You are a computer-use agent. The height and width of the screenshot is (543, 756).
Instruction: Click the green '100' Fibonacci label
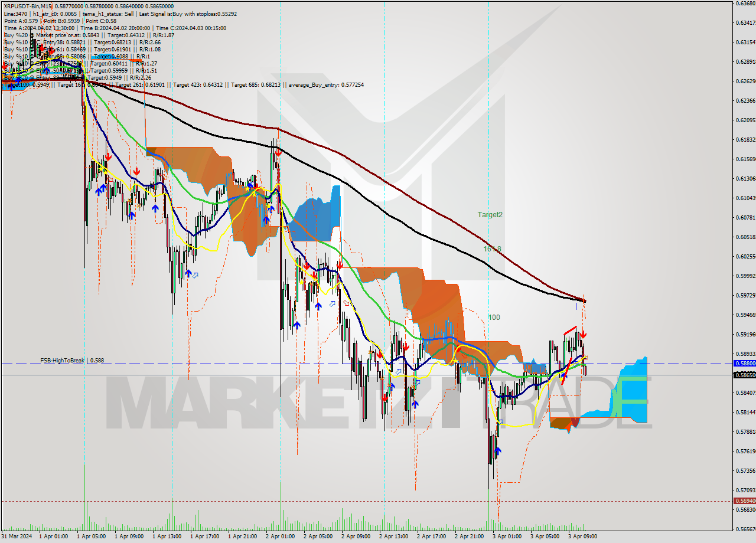point(494,318)
